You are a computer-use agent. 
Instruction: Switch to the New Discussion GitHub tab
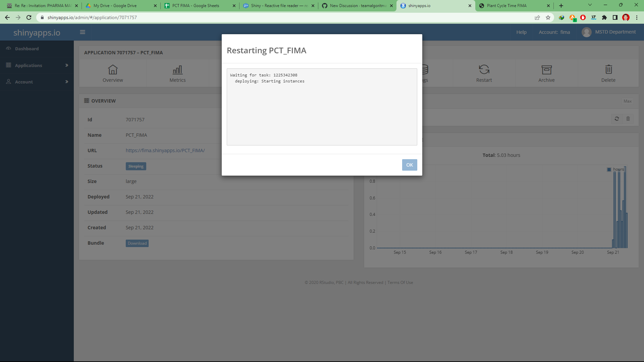[356, 5]
